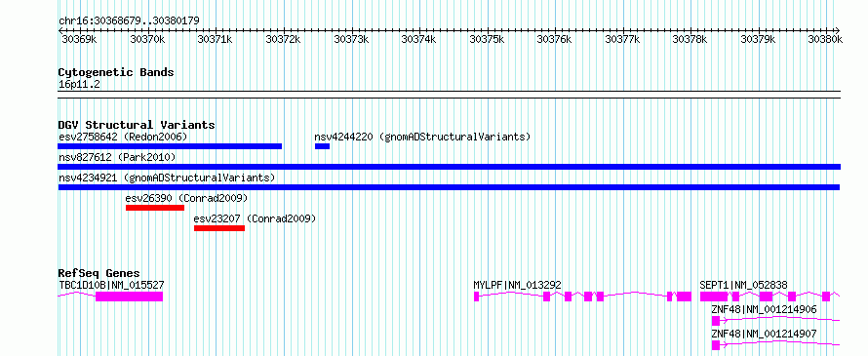Click the RefSeq Genes track title
This screenshot has height=356, width=868.
pos(99,273)
